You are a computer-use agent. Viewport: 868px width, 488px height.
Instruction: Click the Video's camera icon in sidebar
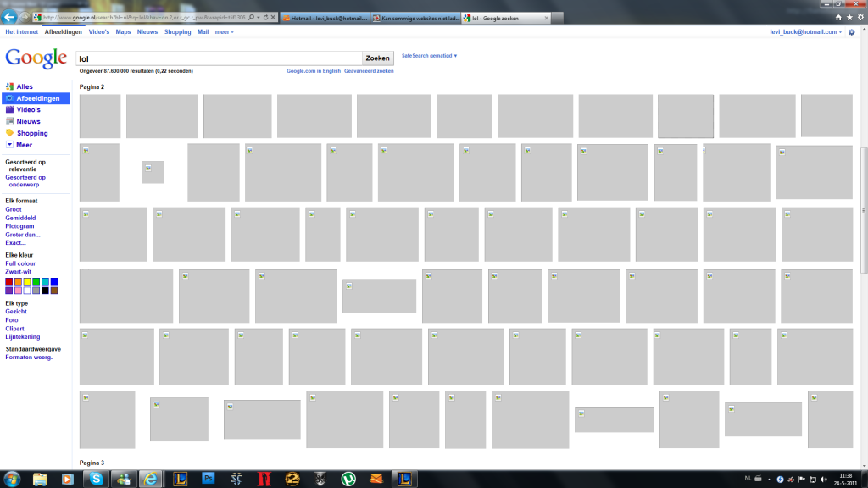[9, 109]
